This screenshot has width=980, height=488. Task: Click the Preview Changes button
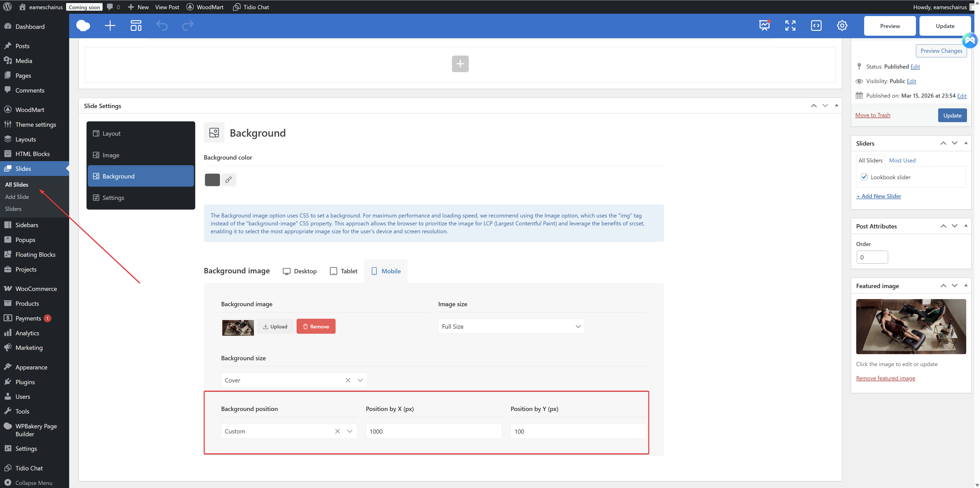click(941, 51)
